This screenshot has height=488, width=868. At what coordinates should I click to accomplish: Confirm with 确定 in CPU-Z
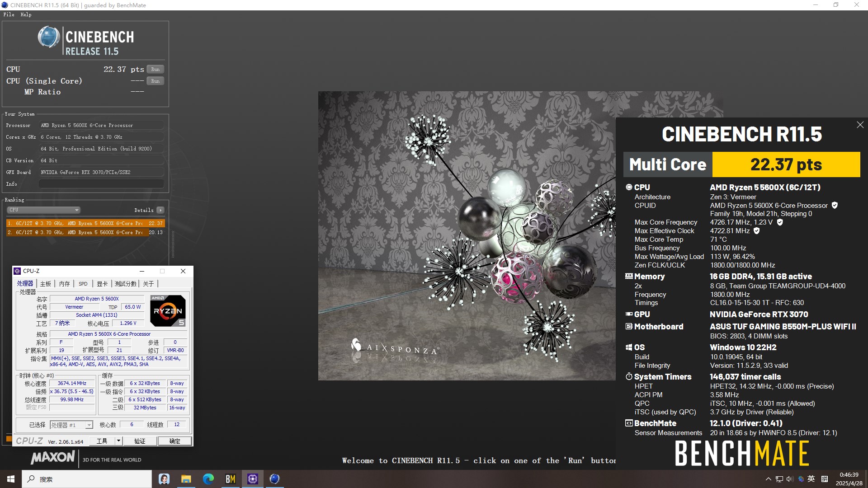coord(175,441)
